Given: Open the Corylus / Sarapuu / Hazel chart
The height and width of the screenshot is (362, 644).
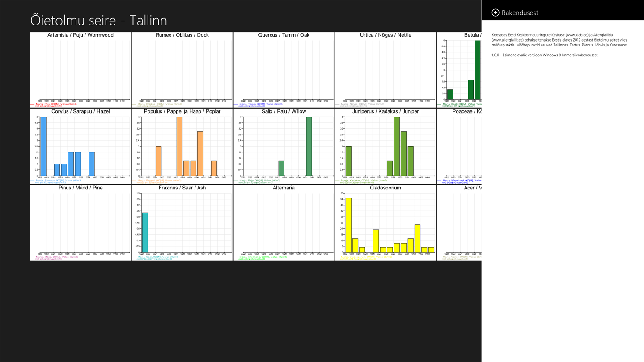Looking at the screenshot, I should tap(80, 146).
